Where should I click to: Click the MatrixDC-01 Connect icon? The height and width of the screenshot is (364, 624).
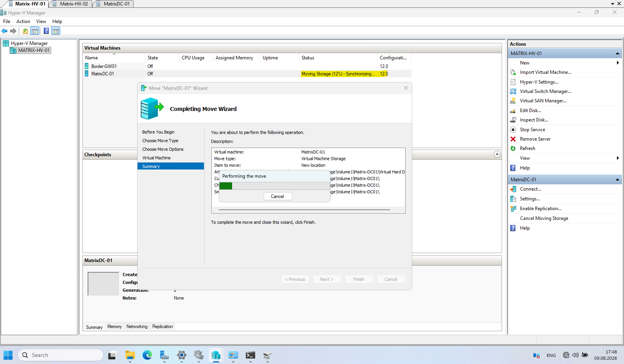click(513, 189)
